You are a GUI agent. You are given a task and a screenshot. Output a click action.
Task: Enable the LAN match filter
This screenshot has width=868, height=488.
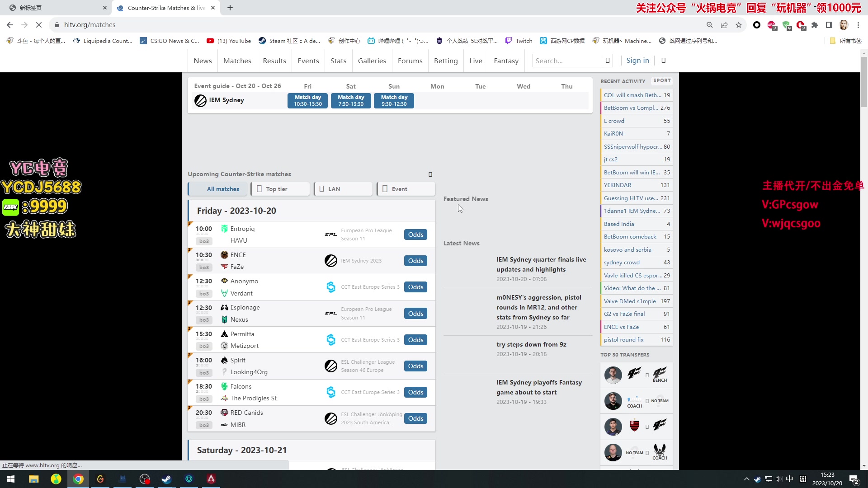pyautogui.click(x=343, y=189)
